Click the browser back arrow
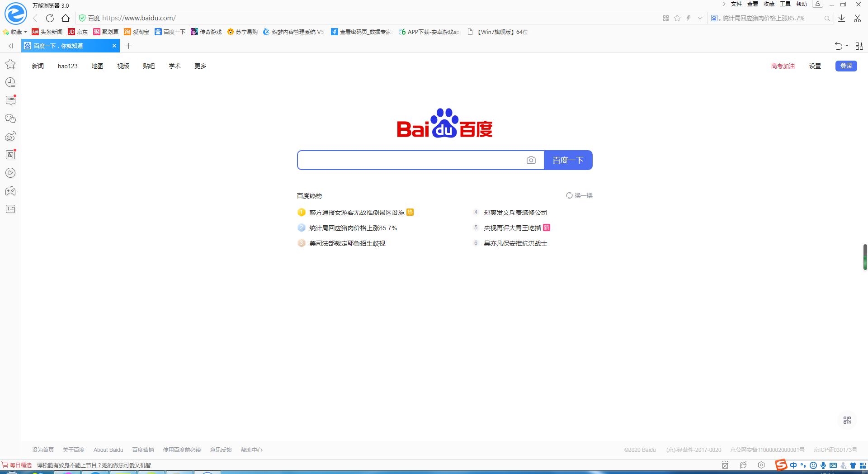This screenshot has height=474, width=868. [x=35, y=18]
